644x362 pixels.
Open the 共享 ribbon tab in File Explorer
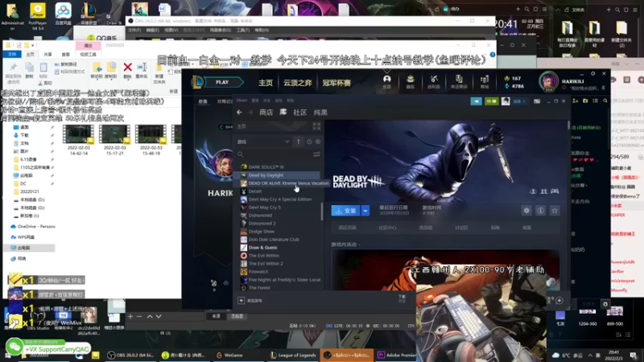(x=47, y=54)
